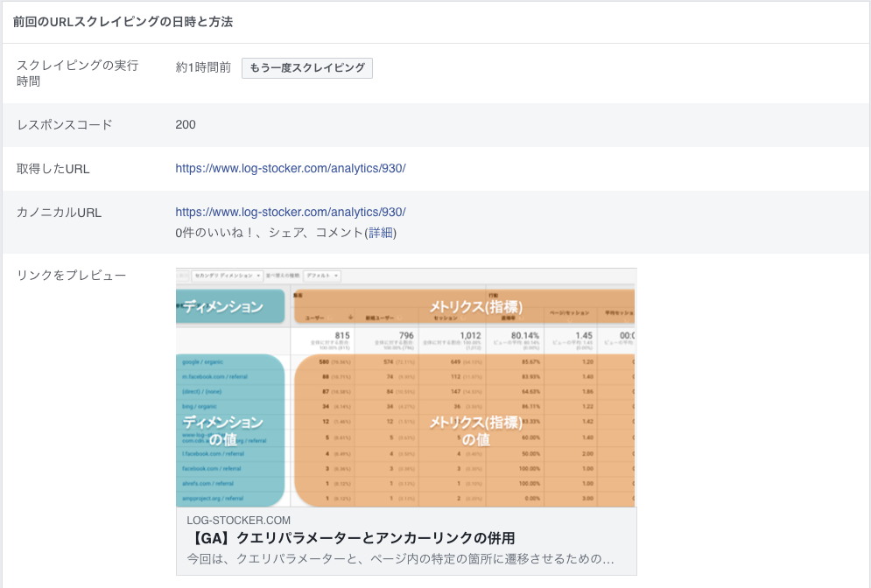
Task: Click the レスポンスコード row label
Action: [65, 125]
